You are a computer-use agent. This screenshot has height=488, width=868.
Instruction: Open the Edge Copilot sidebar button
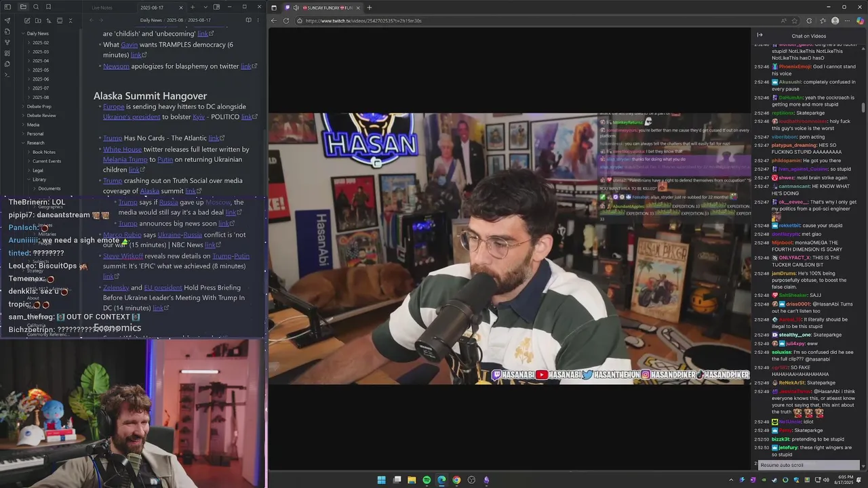pyautogui.click(x=860, y=20)
